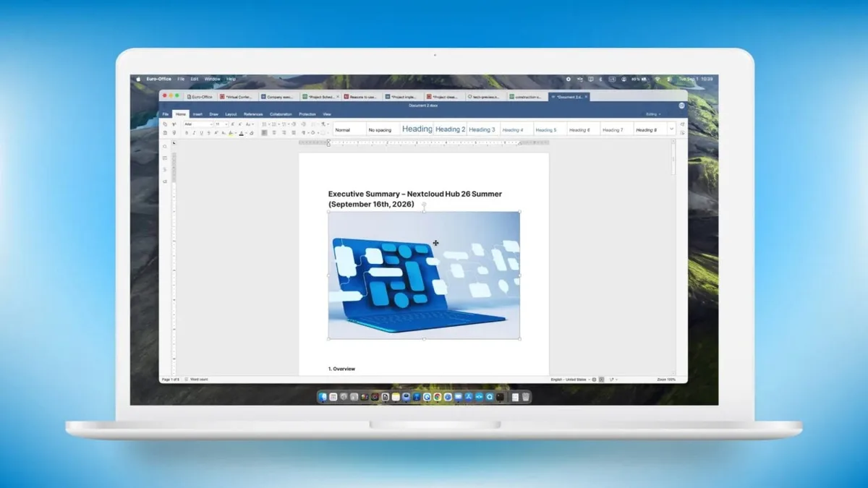Open the change case Aa dropdown

[250, 124]
